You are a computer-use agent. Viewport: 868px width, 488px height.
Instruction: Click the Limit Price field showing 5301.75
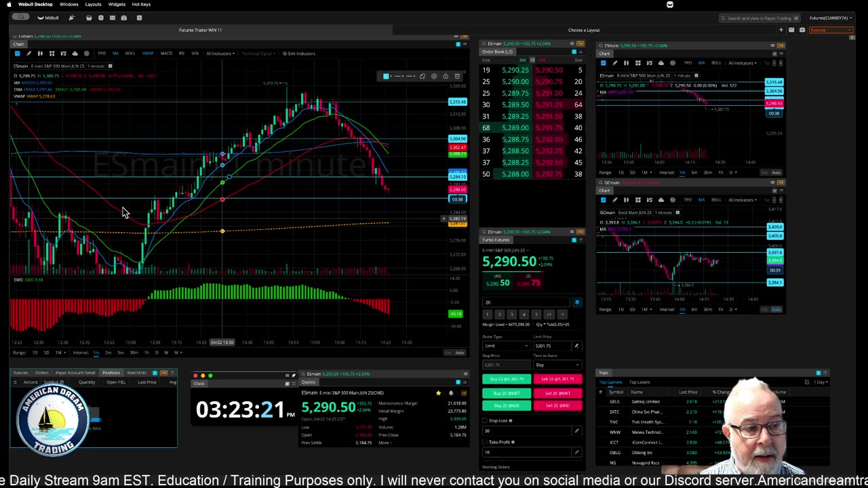pos(552,346)
